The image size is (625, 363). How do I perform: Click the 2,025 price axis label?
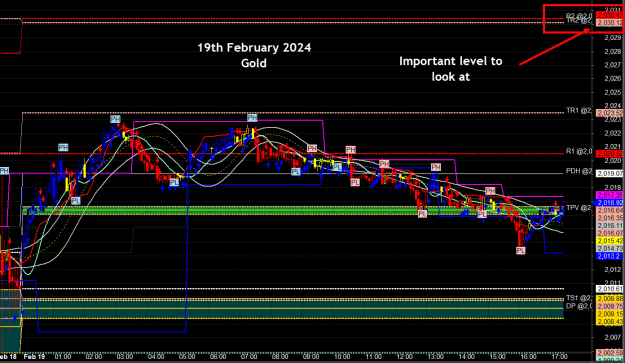click(x=613, y=92)
